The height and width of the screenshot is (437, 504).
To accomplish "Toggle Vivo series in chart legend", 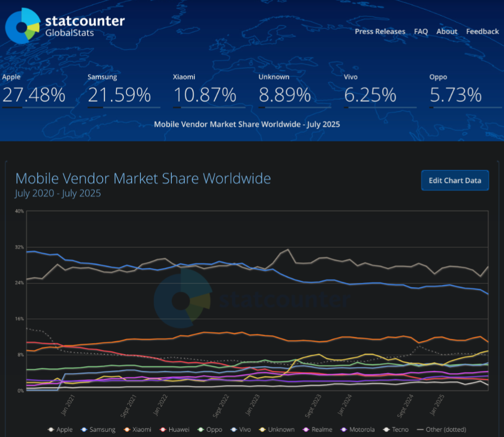I will coord(241,430).
